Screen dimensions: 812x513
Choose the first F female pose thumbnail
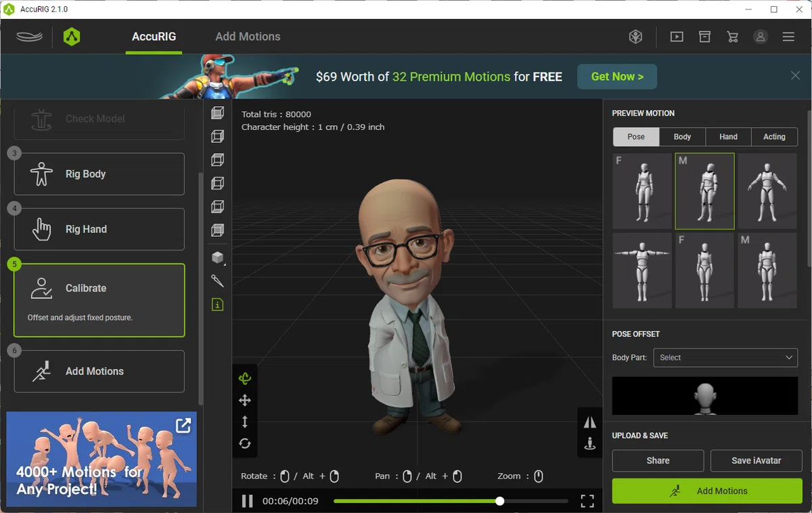(642, 191)
